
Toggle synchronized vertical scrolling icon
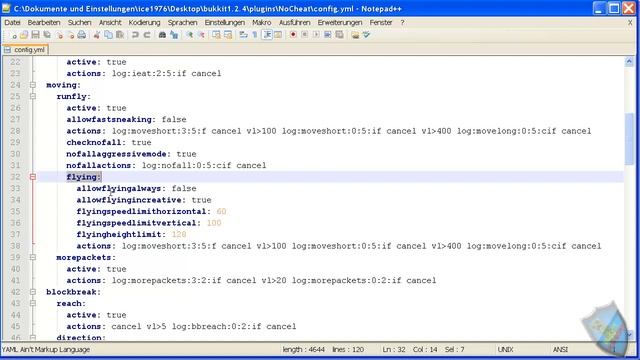point(216,35)
